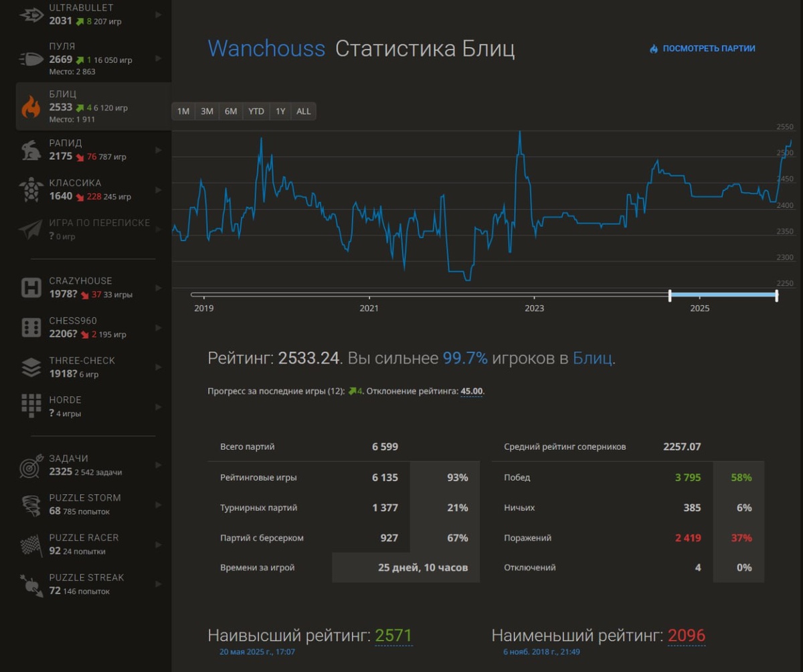Select the Blitz (Блиц) flame icon
The height and width of the screenshot is (672, 803).
click(31, 106)
